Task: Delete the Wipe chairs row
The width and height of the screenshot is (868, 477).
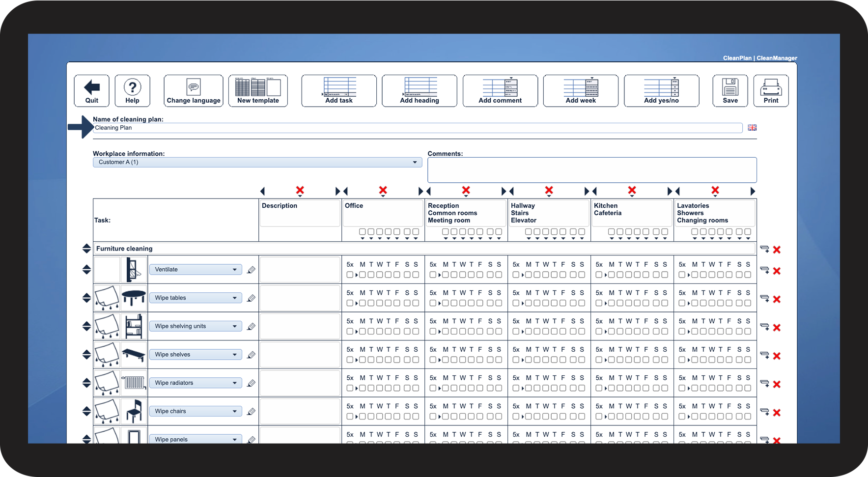Action: [777, 413]
